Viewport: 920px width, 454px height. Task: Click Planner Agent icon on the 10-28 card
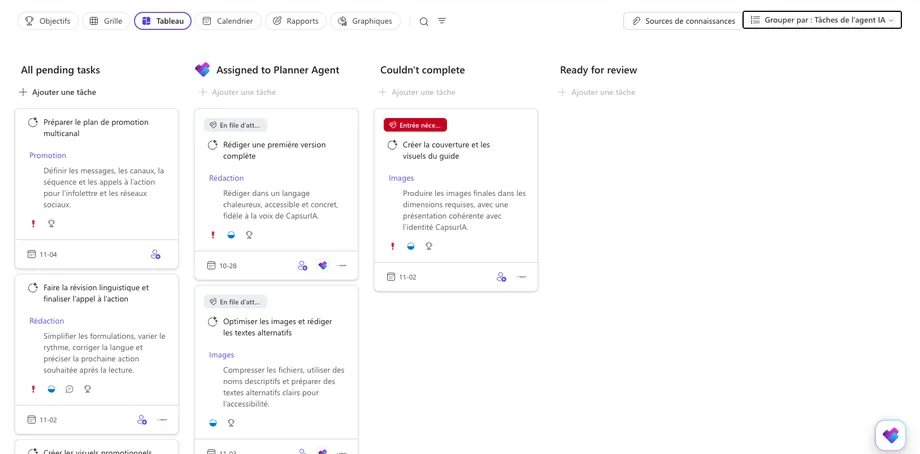tap(322, 266)
